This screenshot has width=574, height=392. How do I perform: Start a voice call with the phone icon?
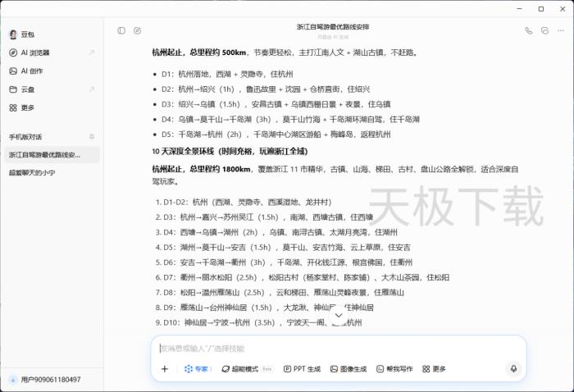(529, 30)
